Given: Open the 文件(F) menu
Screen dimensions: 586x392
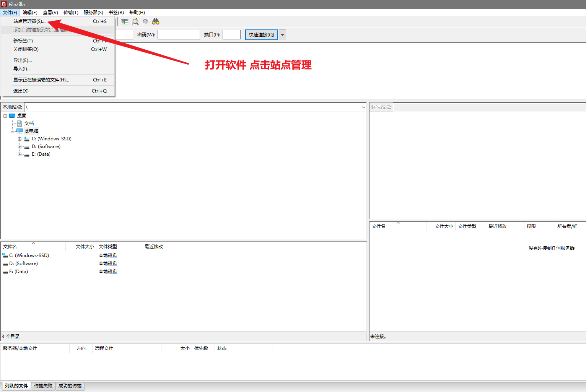Looking at the screenshot, I should coord(10,13).
